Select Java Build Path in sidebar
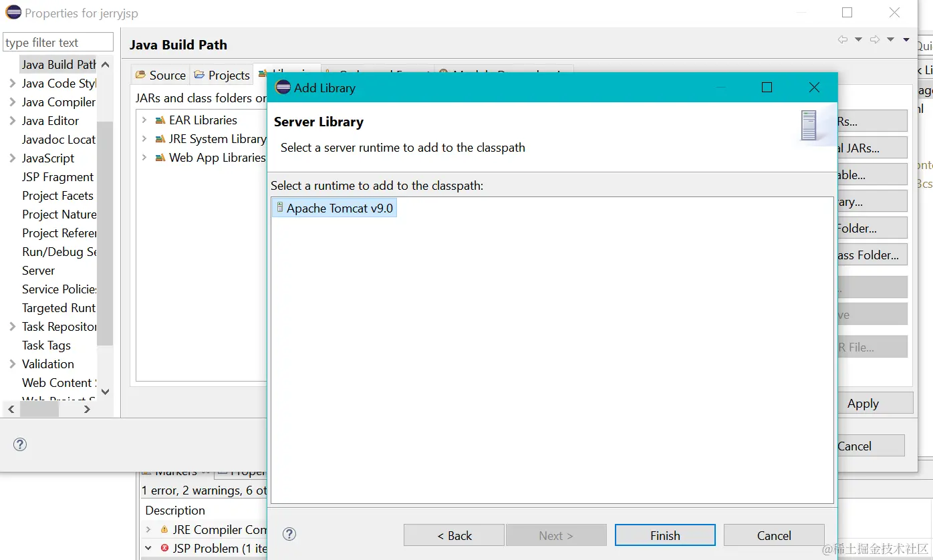Viewport: 933px width, 560px height. click(x=58, y=65)
